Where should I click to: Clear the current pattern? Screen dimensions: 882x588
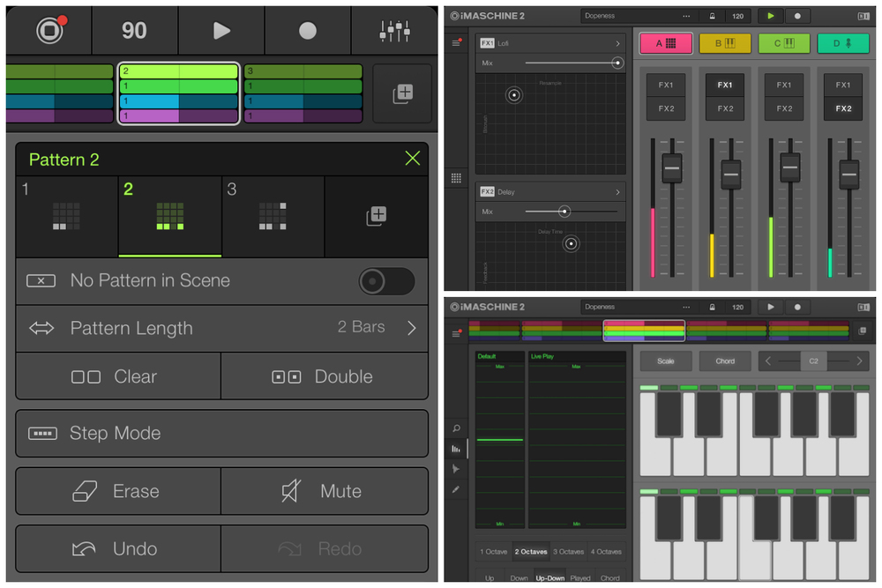pos(118,376)
